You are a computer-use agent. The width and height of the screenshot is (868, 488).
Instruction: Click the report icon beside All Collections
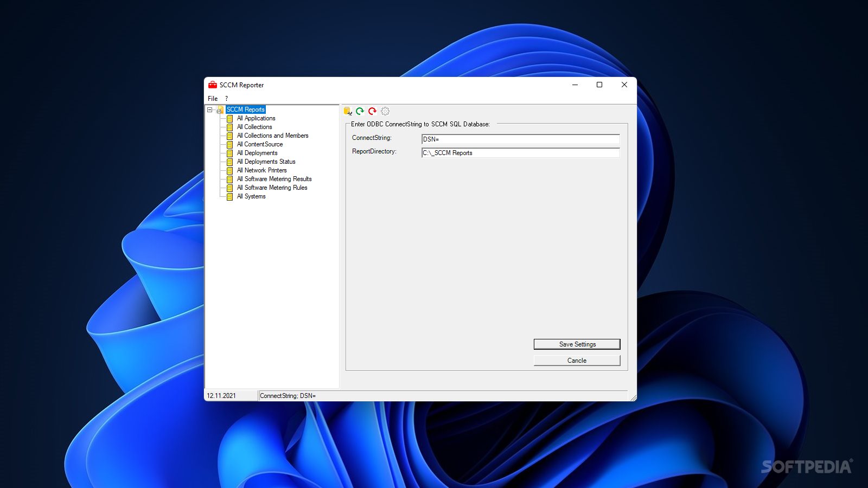[230, 127]
